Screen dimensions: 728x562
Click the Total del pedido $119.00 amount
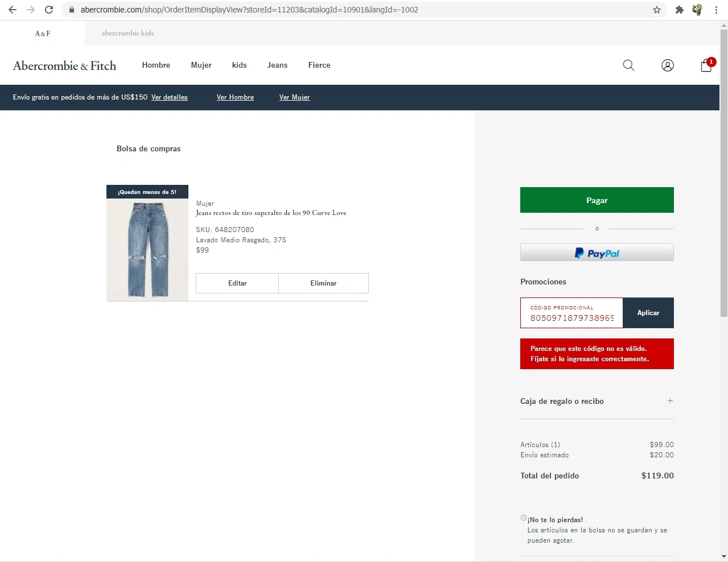[657, 476]
